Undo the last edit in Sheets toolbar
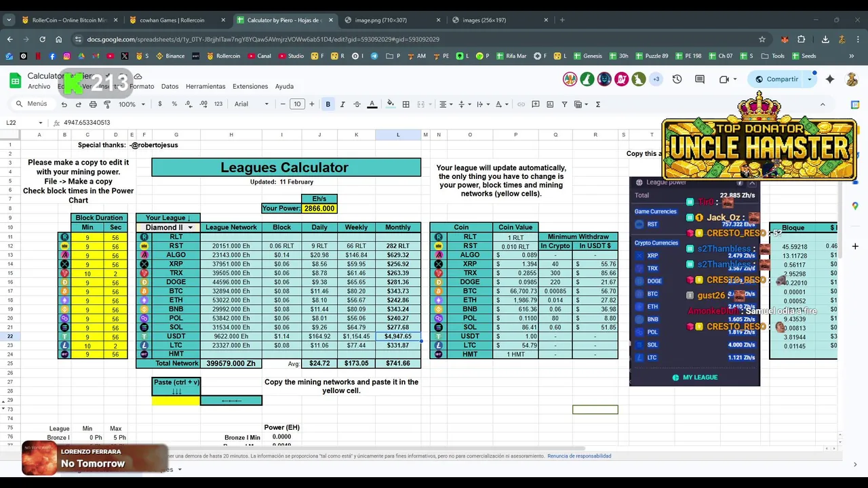The image size is (868, 488). click(64, 104)
